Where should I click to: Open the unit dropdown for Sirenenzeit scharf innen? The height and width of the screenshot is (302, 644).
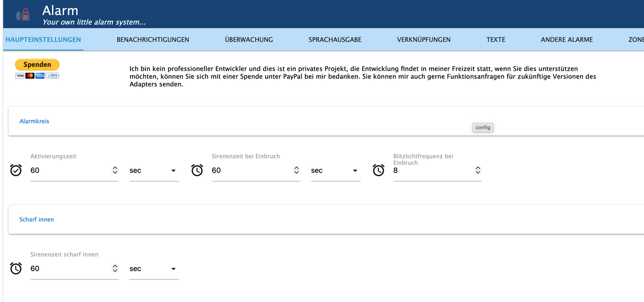153,269
